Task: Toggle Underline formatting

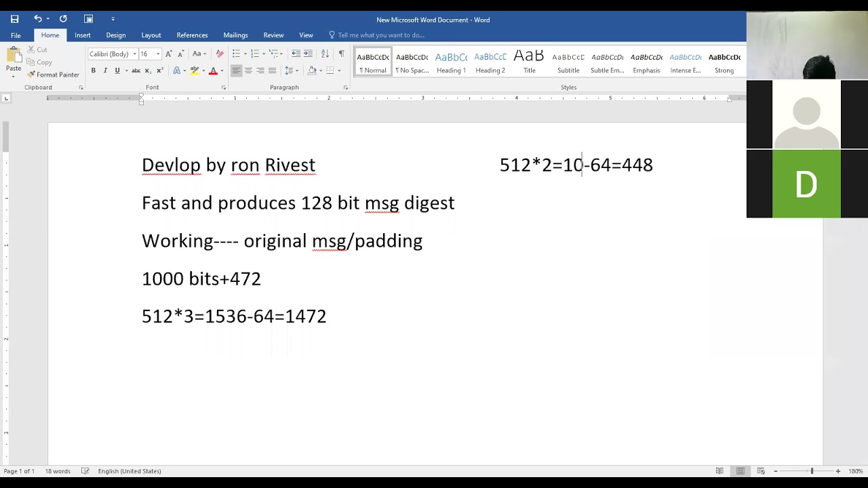Action: [x=117, y=70]
